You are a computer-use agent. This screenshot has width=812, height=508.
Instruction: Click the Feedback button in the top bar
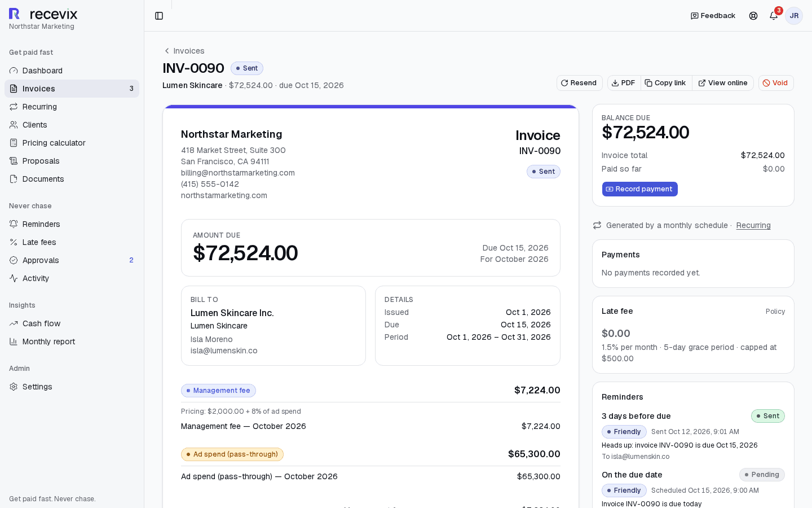(x=713, y=16)
